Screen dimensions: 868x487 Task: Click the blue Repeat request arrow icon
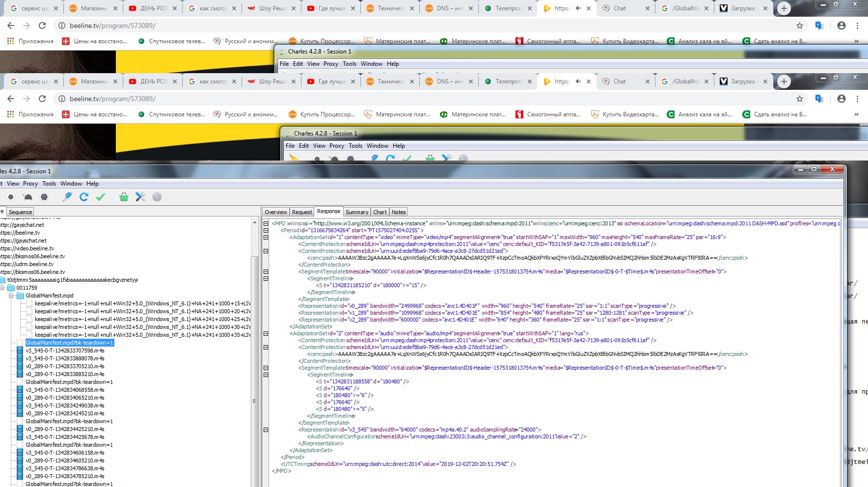[x=84, y=197]
